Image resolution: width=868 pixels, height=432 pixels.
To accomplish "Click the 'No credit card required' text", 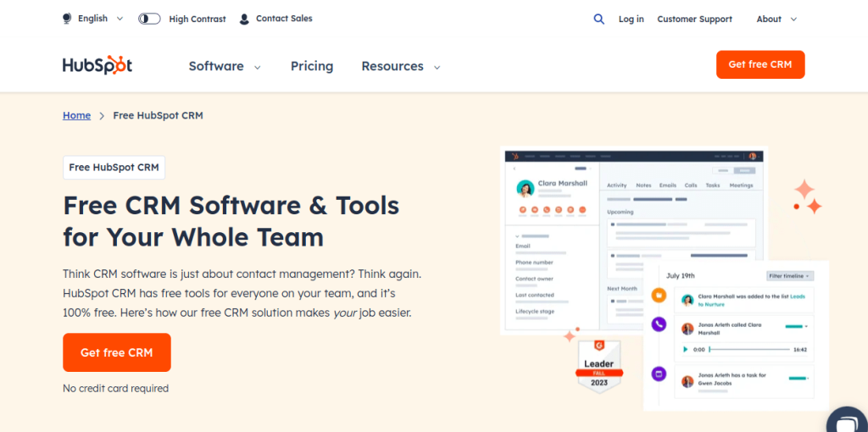I will 115,388.
